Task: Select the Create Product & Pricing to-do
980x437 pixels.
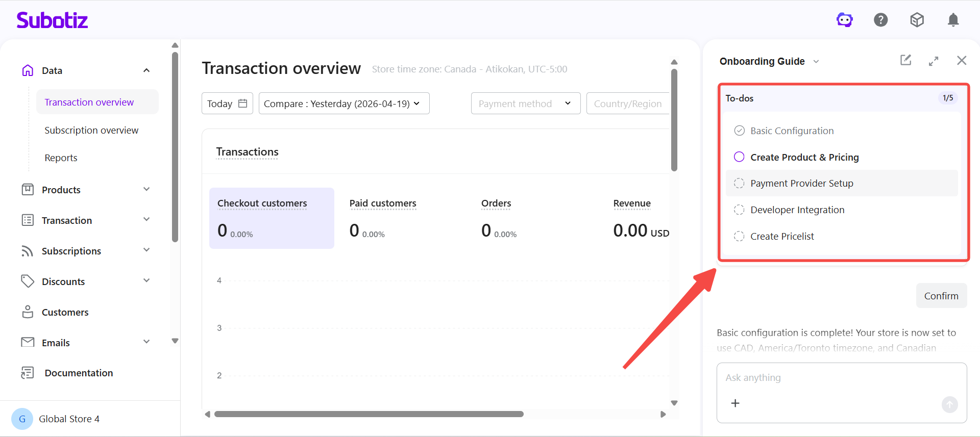Action: pos(804,157)
